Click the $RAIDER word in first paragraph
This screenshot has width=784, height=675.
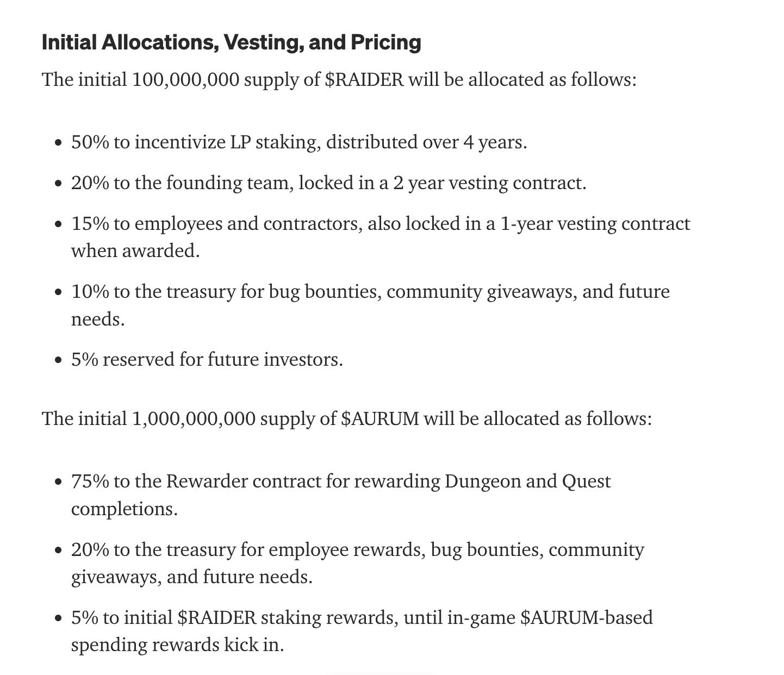tap(364, 79)
